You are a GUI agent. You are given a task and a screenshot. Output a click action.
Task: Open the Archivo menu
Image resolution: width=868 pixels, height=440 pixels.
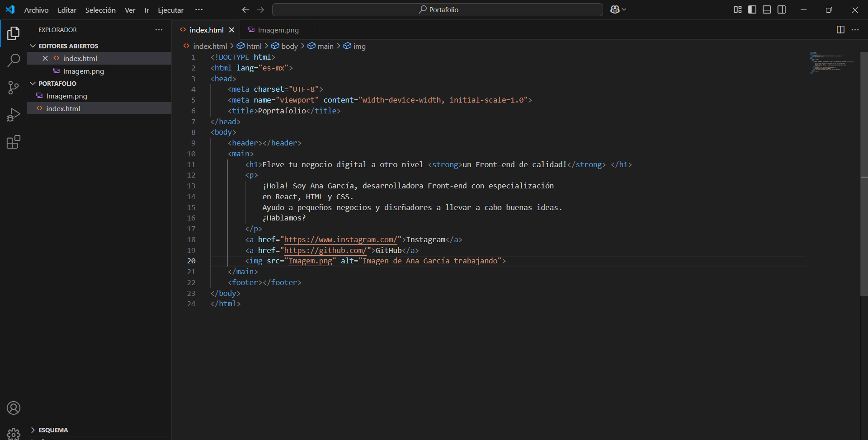point(36,10)
